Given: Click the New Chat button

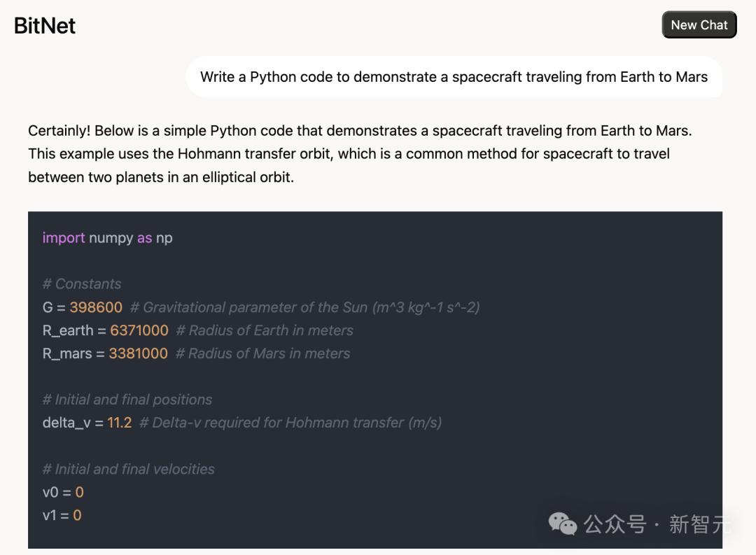Looking at the screenshot, I should coord(699,24).
